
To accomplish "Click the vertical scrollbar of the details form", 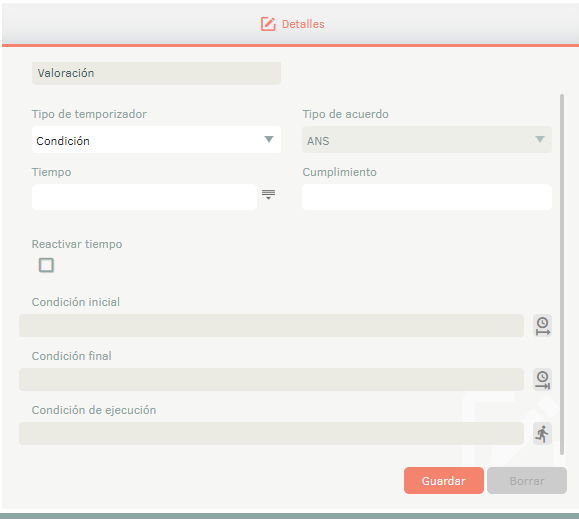I will click(x=562, y=275).
